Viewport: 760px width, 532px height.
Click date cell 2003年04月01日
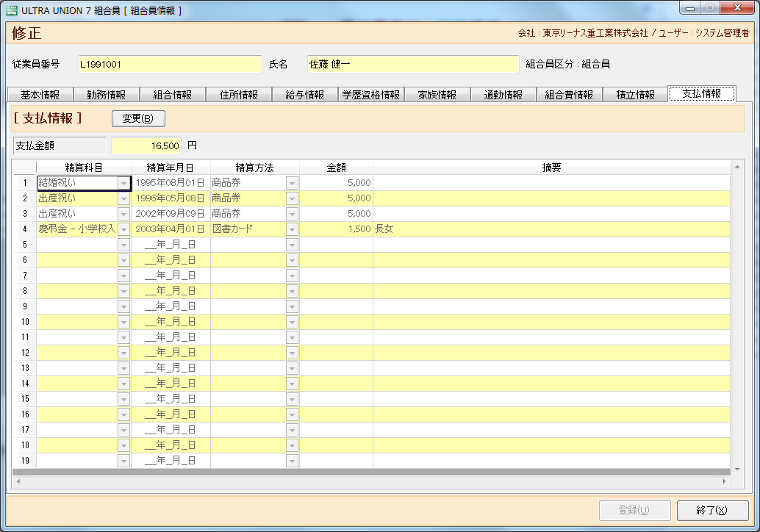171,229
